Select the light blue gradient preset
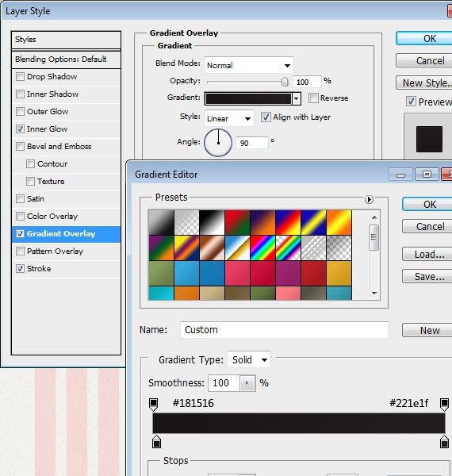 coord(187,273)
